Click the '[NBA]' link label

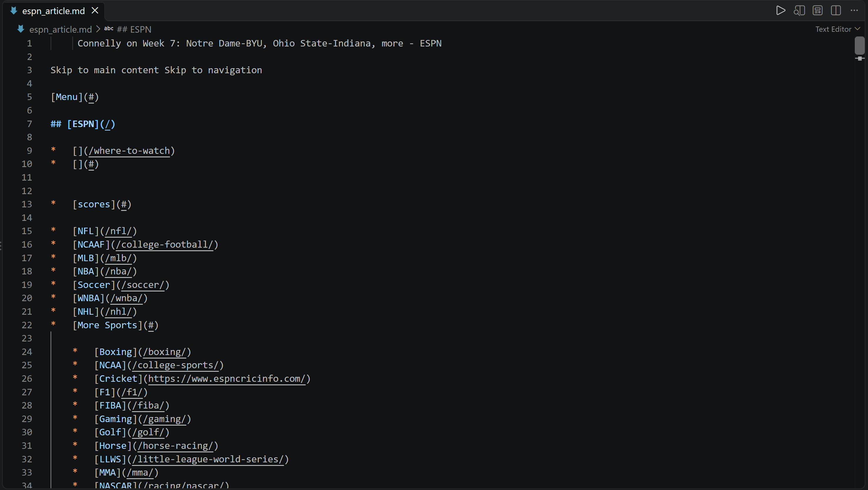(86, 271)
